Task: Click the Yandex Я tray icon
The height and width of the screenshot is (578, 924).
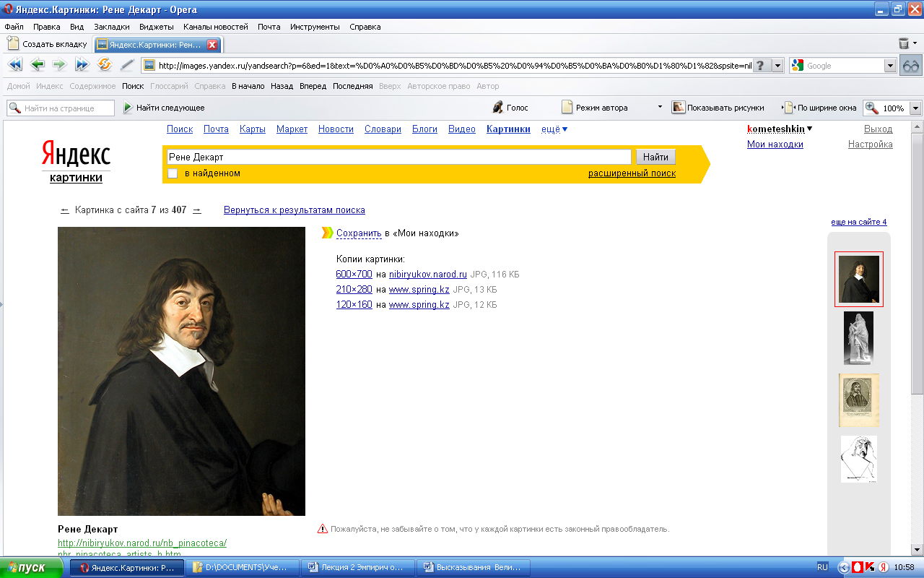Action: (883, 567)
